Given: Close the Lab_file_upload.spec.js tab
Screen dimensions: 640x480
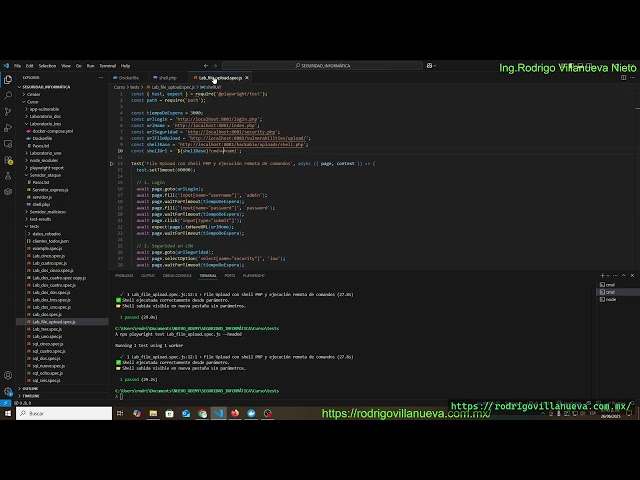Looking at the screenshot, I should [x=247, y=78].
